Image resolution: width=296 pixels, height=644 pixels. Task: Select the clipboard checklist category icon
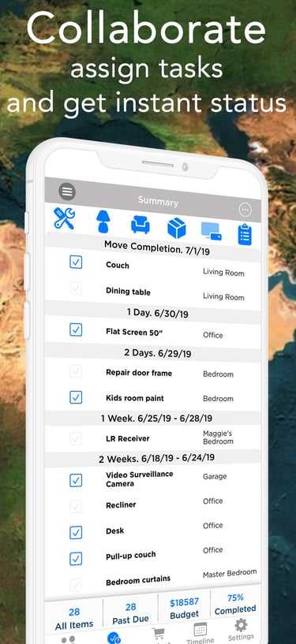(x=245, y=235)
